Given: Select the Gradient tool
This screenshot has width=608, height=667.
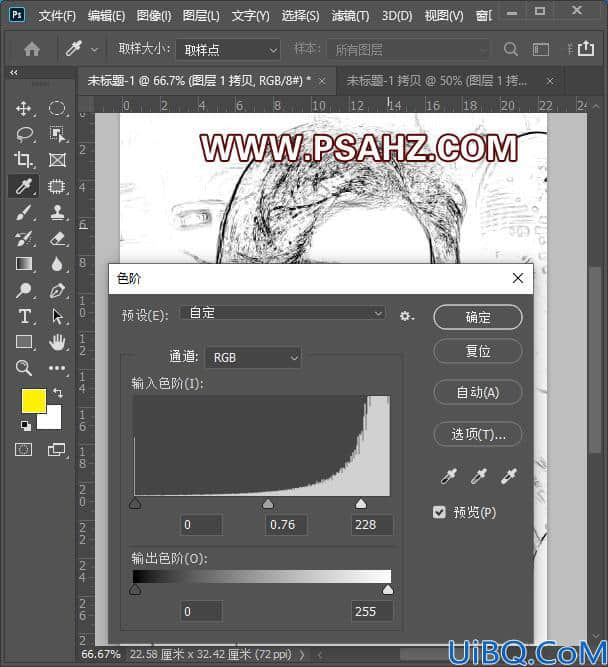Looking at the screenshot, I should pos(23,264).
